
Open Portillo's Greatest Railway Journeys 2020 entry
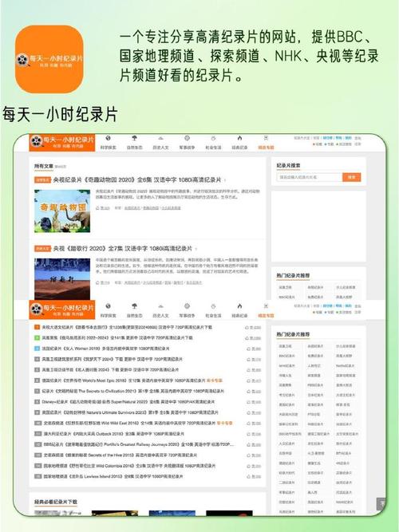pyautogui.click(x=138, y=444)
